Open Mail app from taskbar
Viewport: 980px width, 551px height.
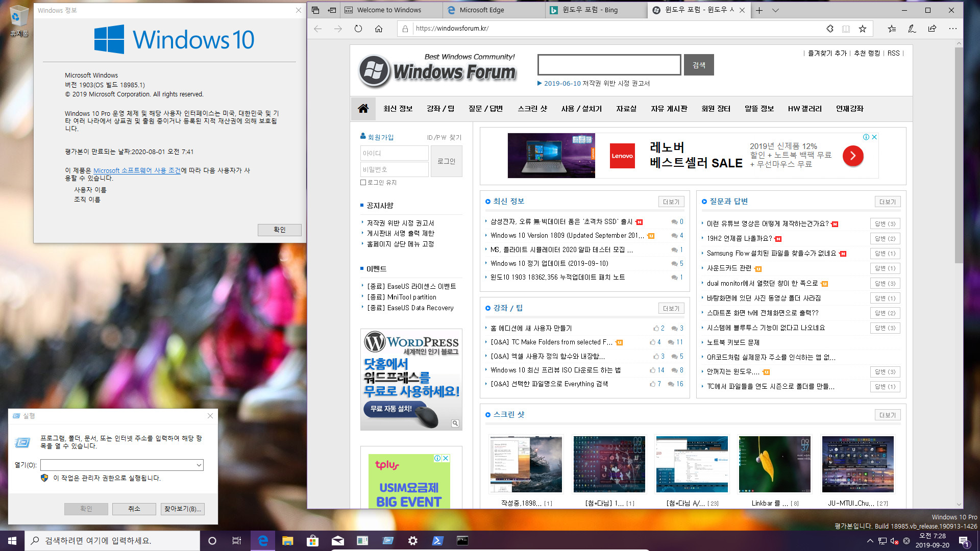tap(337, 541)
